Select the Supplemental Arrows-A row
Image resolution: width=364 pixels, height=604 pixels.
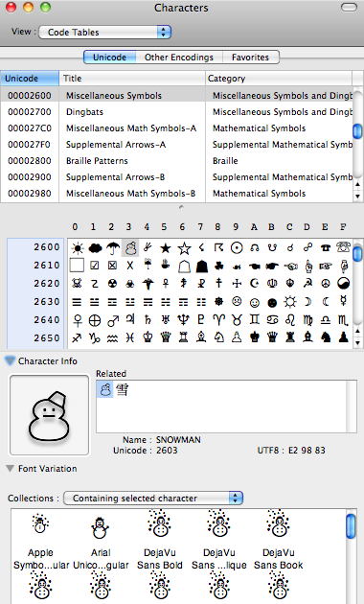[x=176, y=145]
